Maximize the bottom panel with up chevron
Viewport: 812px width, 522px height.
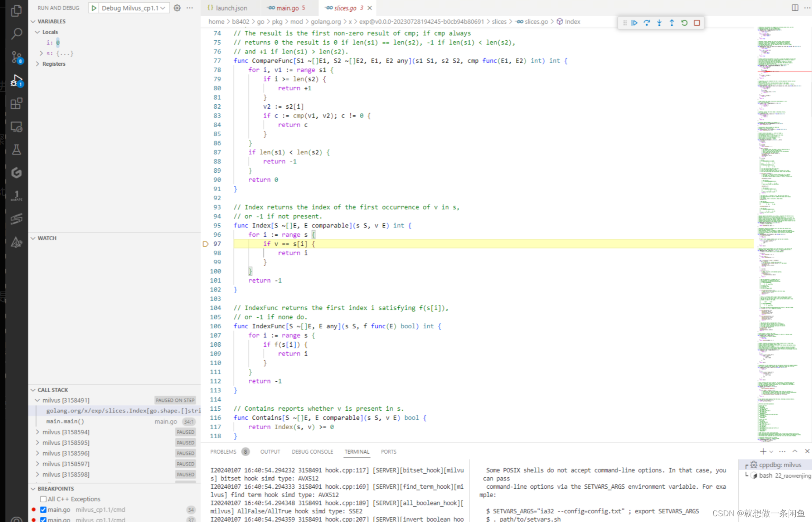[795, 451]
